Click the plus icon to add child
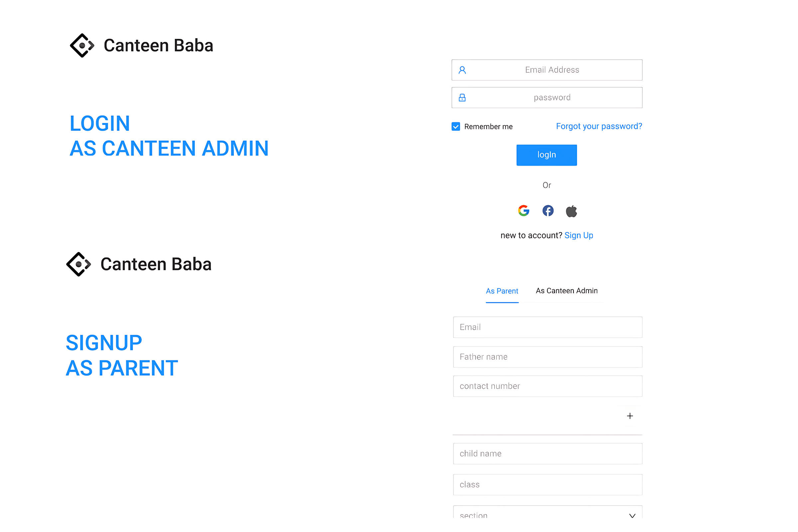This screenshot has width=798, height=532. (x=630, y=416)
